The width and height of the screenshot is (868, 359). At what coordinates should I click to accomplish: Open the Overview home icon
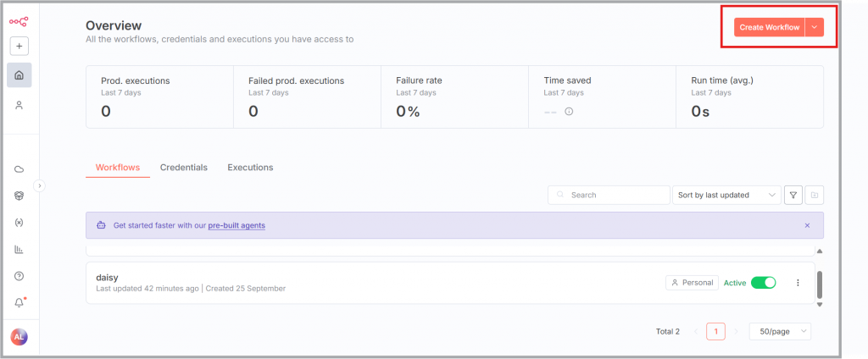(19, 75)
